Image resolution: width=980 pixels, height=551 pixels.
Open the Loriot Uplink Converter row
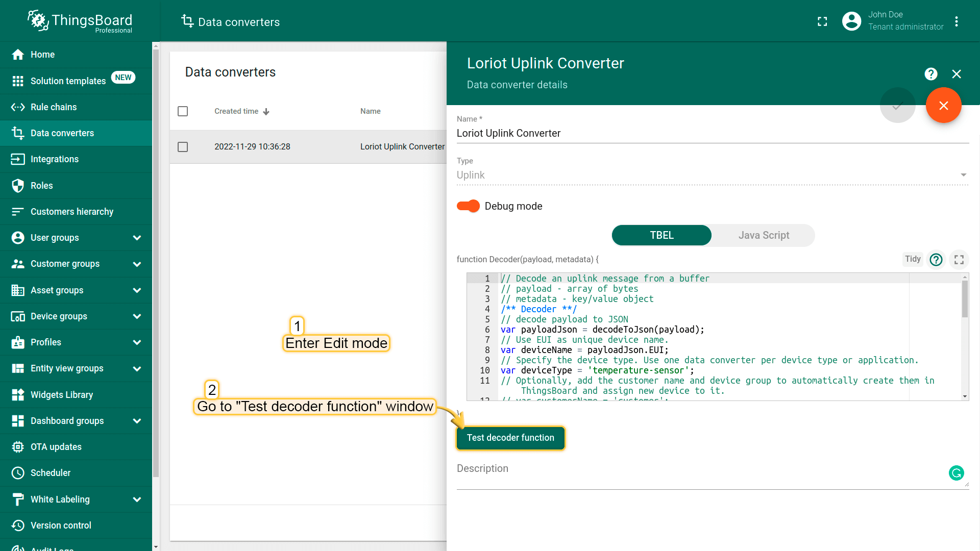click(x=308, y=147)
